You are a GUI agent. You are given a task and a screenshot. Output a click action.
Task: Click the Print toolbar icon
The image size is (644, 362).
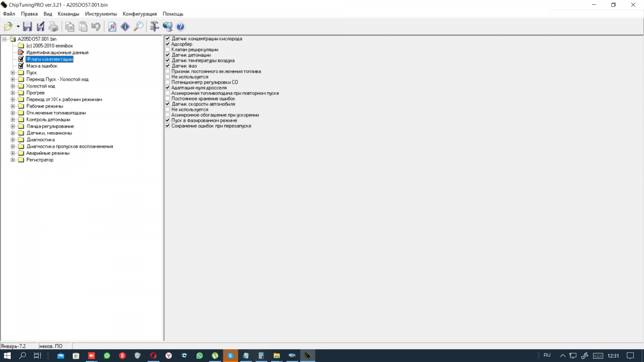click(x=53, y=26)
